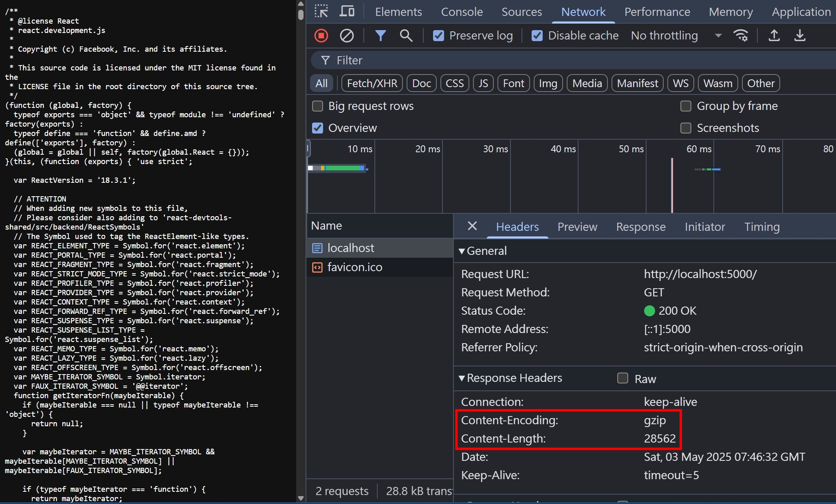Show the Timing sub-tab

pyautogui.click(x=762, y=227)
